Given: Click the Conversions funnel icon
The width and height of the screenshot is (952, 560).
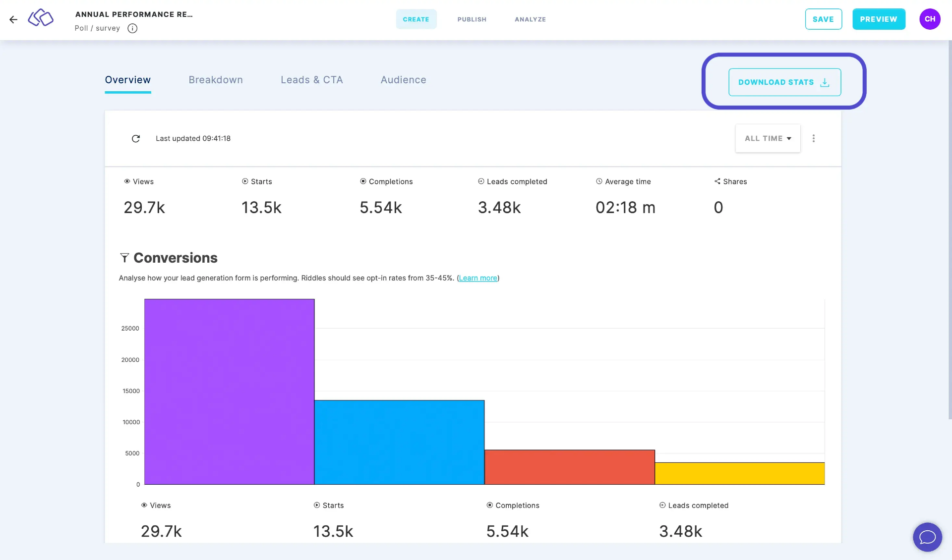Looking at the screenshot, I should click(124, 258).
